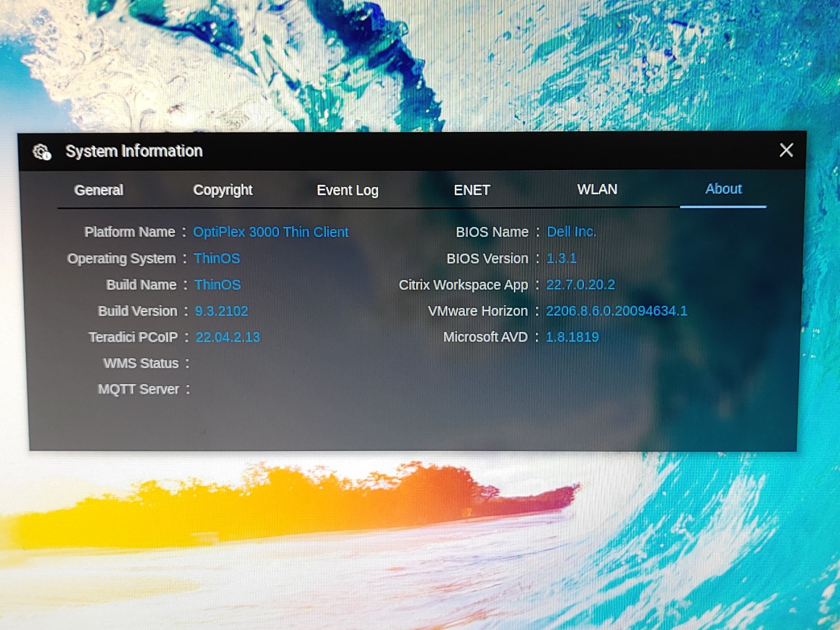Close the System Information dialog
The image size is (840, 630).
tap(786, 150)
